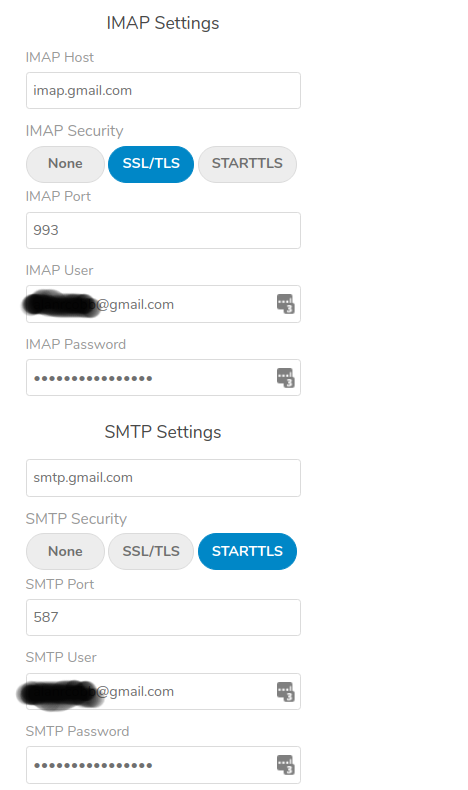Focus the SMTP Password field

[163, 765]
